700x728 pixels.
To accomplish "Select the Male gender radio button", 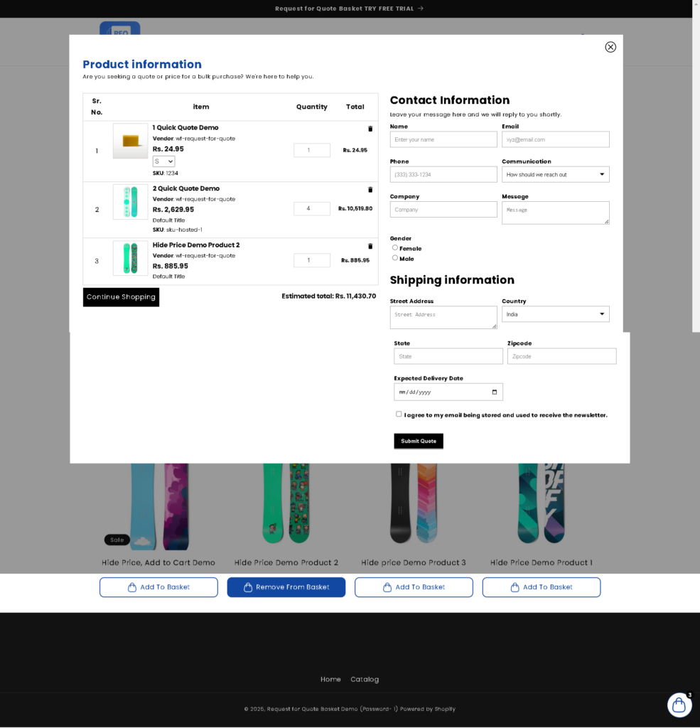I will pos(395,257).
